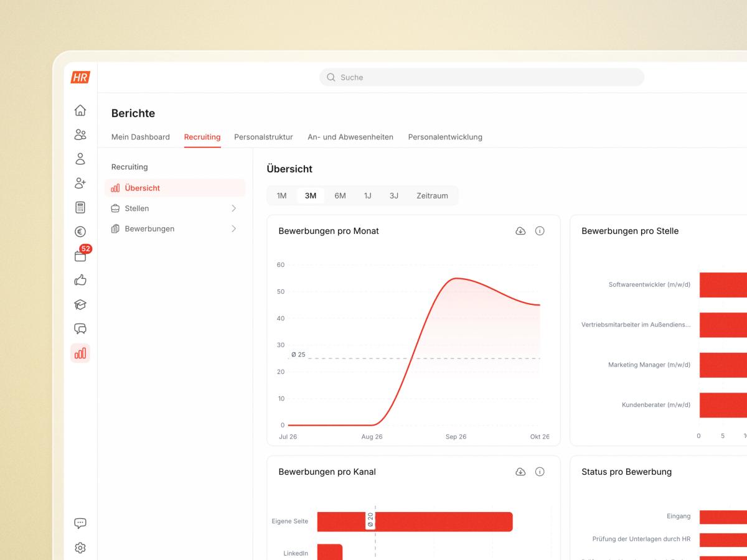Open the home icon in sidebar
This screenshot has height=560, width=747.
point(80,110)
